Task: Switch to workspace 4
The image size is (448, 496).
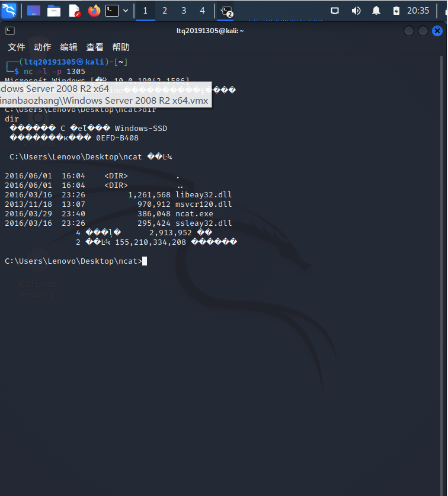Action: [x=203, y=11]
